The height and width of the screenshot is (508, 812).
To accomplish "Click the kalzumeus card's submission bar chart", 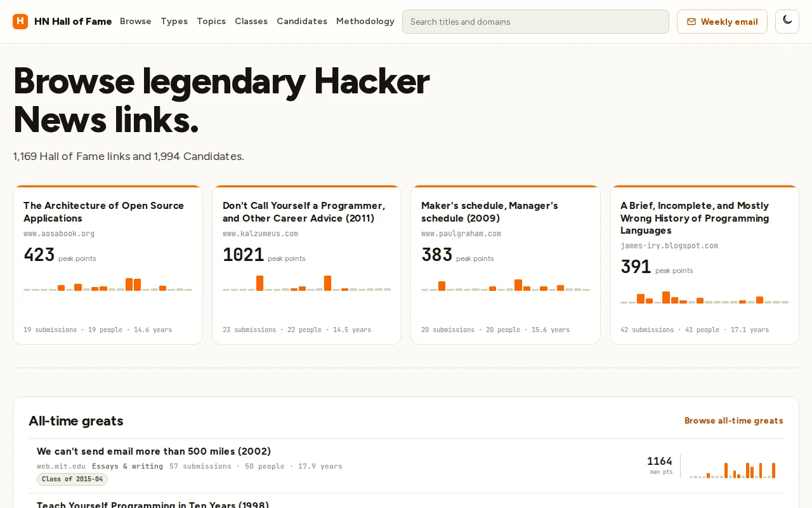I will click(x=307, y=283).
